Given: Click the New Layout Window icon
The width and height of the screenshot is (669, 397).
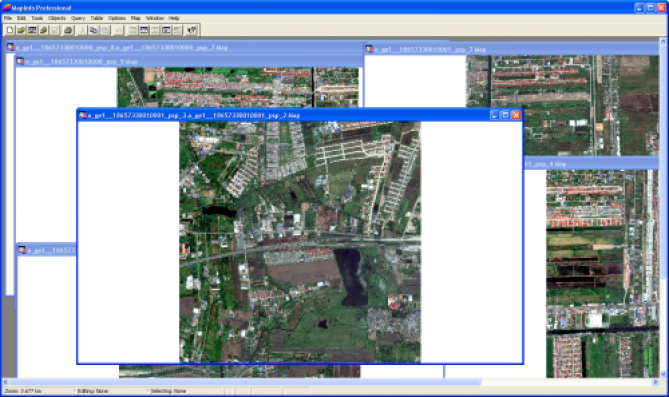Looking at the screenshot, I should 166,30.
